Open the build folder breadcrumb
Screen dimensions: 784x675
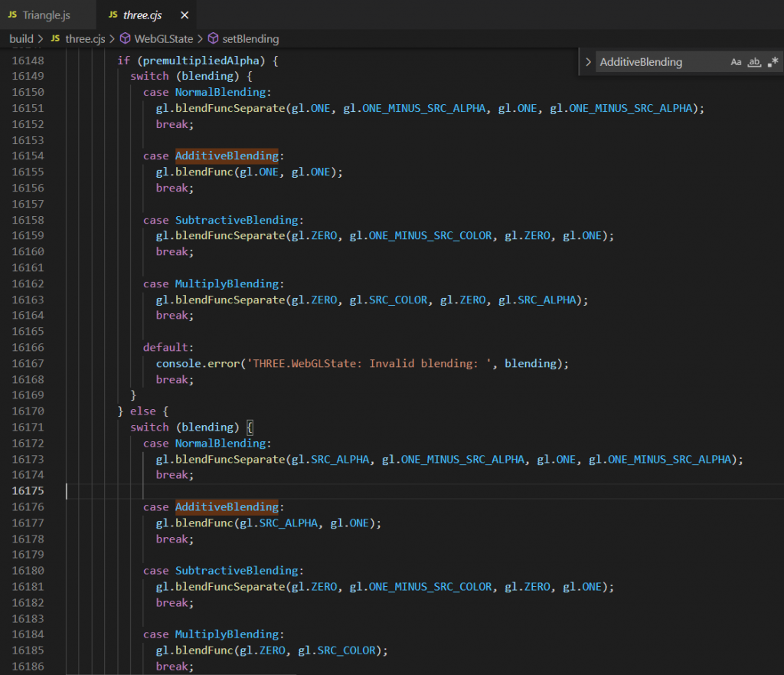[21, 39]
